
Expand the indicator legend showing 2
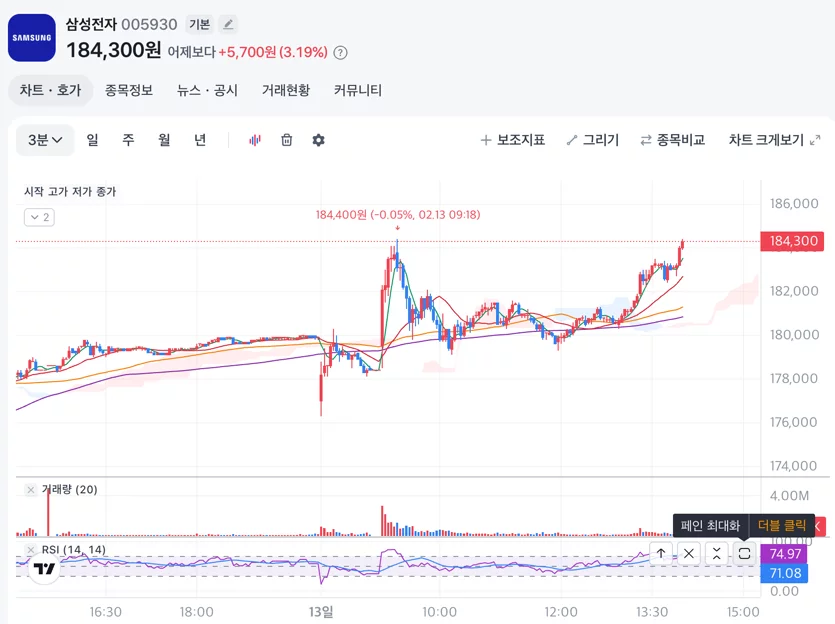click(39, 217)
